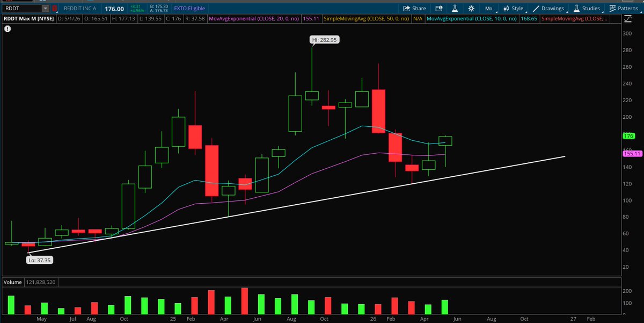
Task: Click the price axis scale icon at top right
Action: [x=628, y=19]
